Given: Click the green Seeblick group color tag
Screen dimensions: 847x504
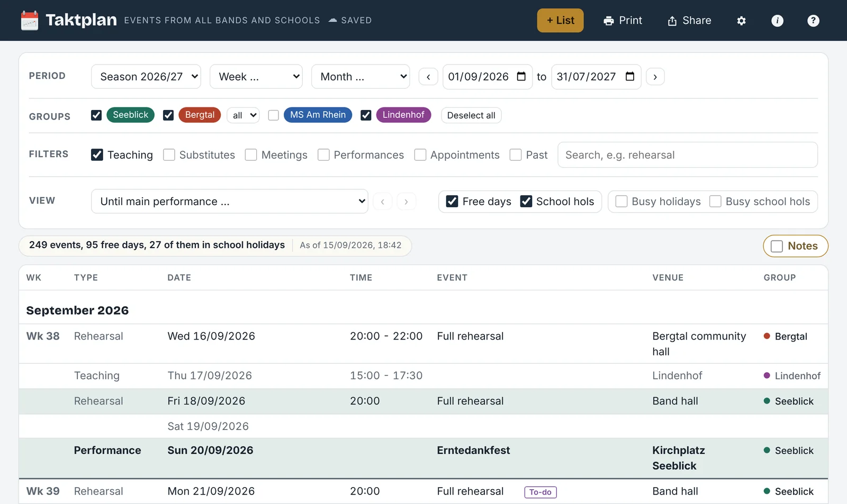Looking at the screenshot, I should [131, 115].
